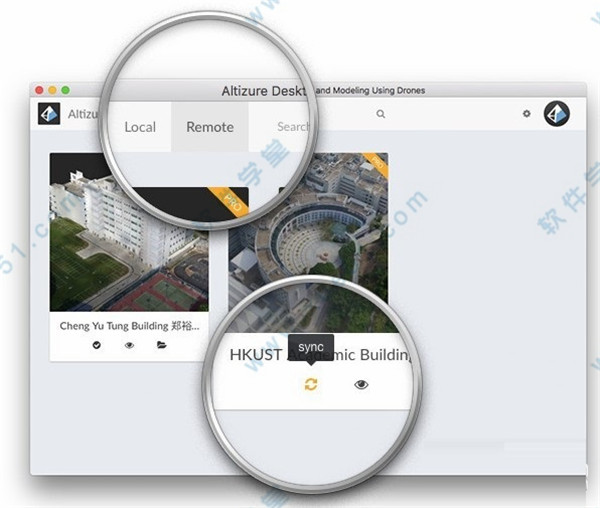Click the HKUST Academic Building project title

pos(320,356)
